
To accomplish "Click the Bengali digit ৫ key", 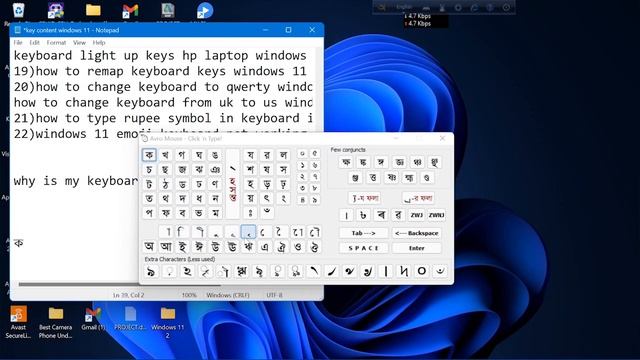I will click(314, 153).
